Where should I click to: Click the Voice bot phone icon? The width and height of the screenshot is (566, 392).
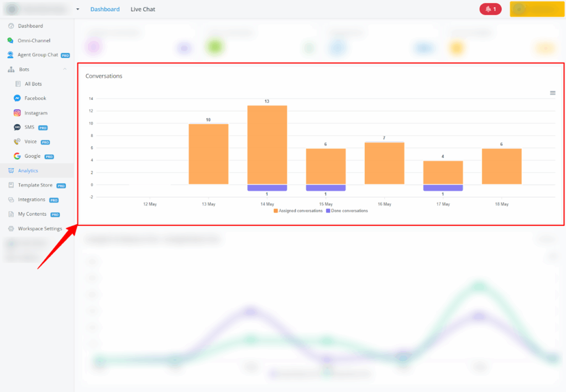pyautogui.click(x=18, y=142)
